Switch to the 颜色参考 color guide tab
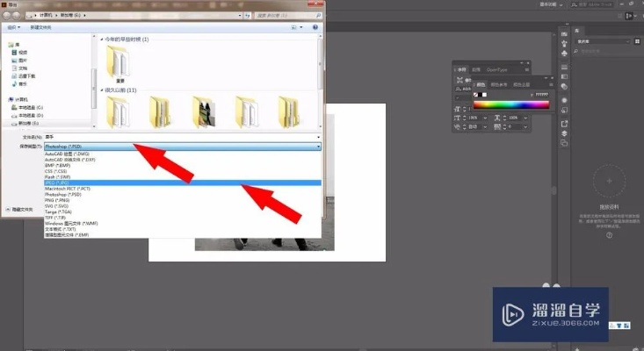 pyautogui.click(x=499, y=84)
